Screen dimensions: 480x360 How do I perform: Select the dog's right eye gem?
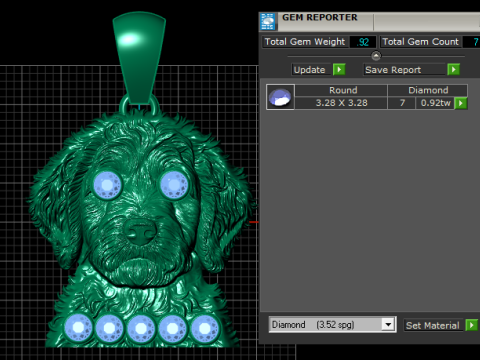pyautogui.click(x=174, y=185)
